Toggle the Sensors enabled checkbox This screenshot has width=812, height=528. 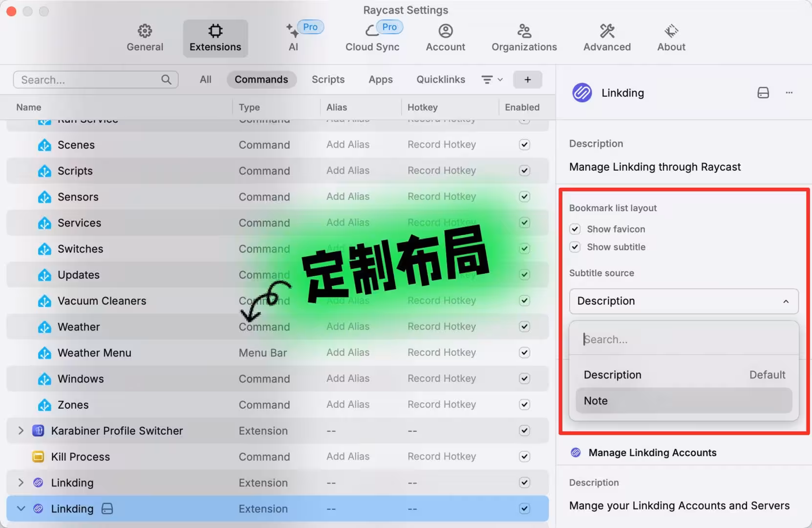pos(525,197)
